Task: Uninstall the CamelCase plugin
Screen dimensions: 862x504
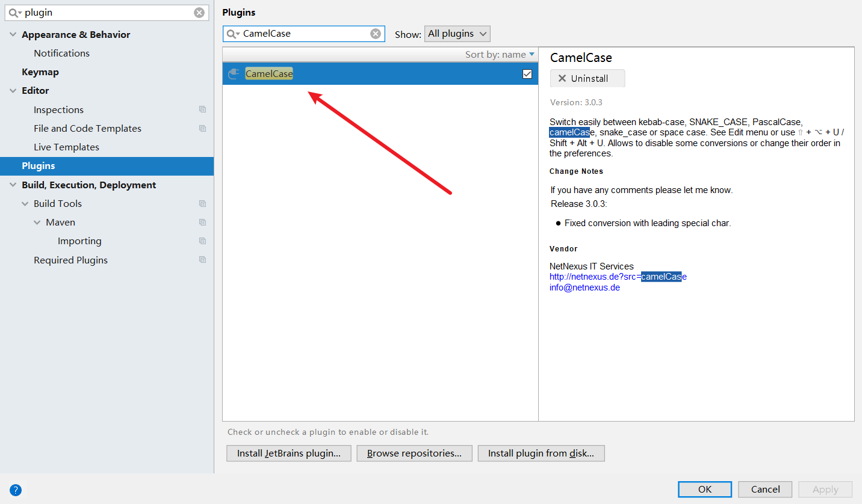Action: pos(588,78)
